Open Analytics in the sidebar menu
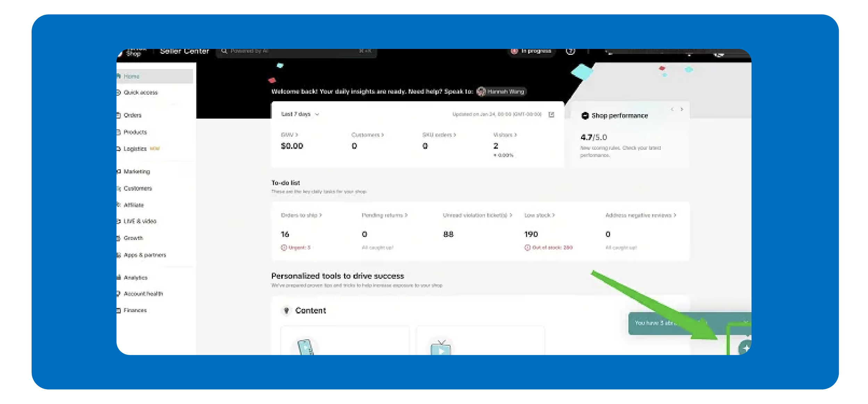The image size is (868, 404). pos(135,277)
